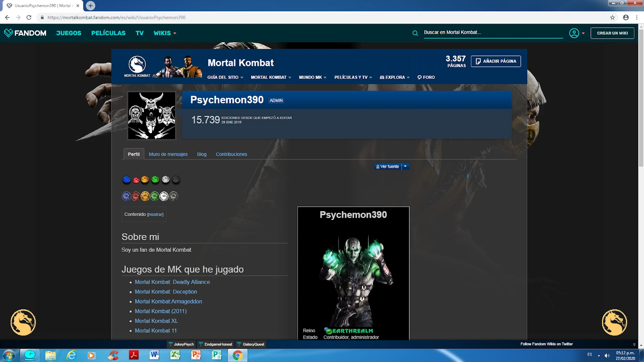Click the AÑADIR PÁGINA button

pos(496,61)
